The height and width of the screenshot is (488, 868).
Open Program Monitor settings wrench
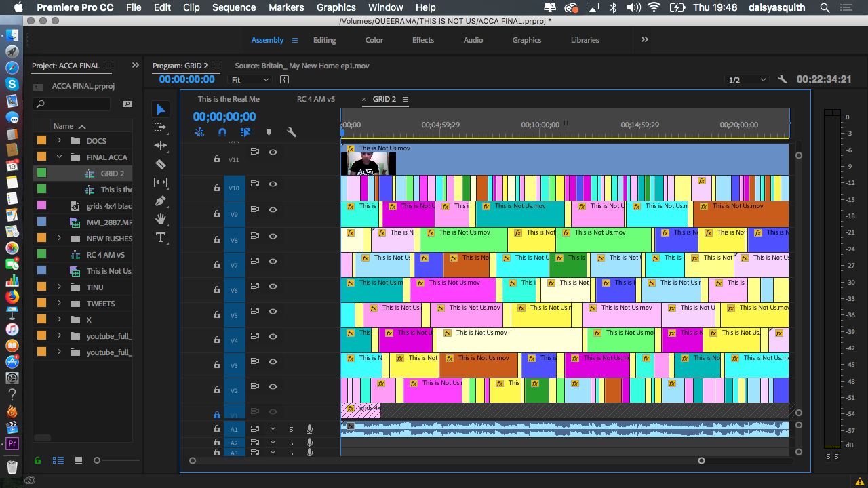click(783, 79)
